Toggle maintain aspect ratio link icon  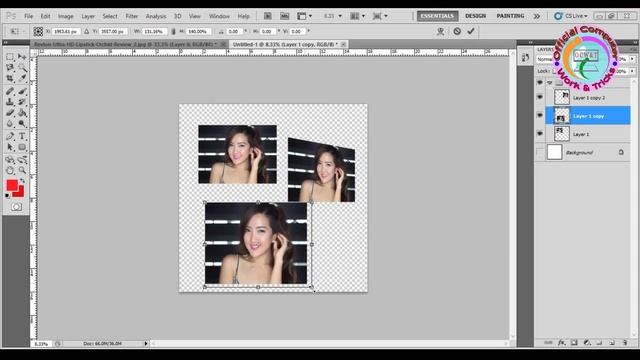pyautogui.click(x=173, y=31)
